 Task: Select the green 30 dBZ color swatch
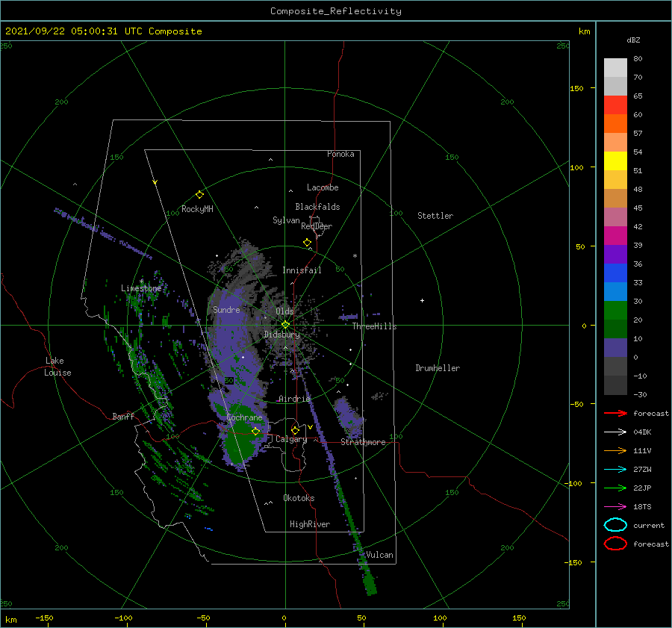(x=615, y=311)
